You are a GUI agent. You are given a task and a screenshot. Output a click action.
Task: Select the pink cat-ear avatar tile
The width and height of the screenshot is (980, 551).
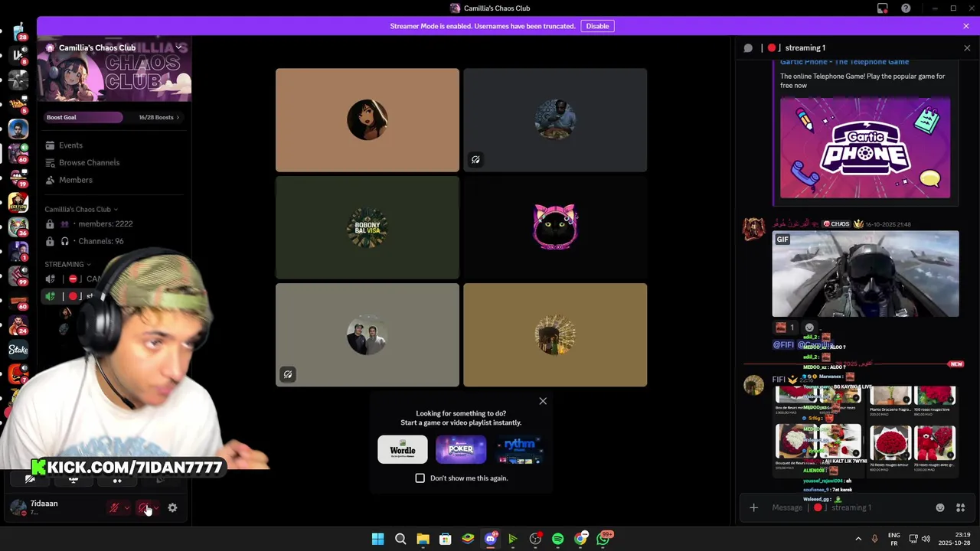pyautogui.click(x=555, y=227)
